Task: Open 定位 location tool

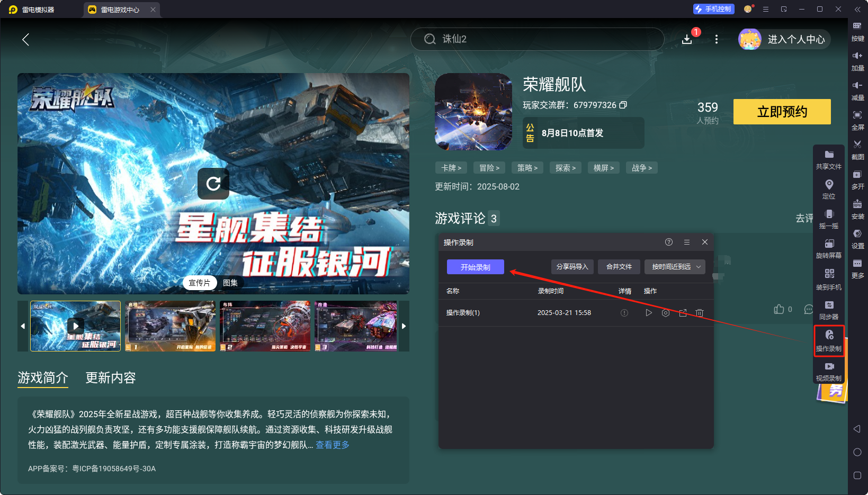Action: (829, 190)
